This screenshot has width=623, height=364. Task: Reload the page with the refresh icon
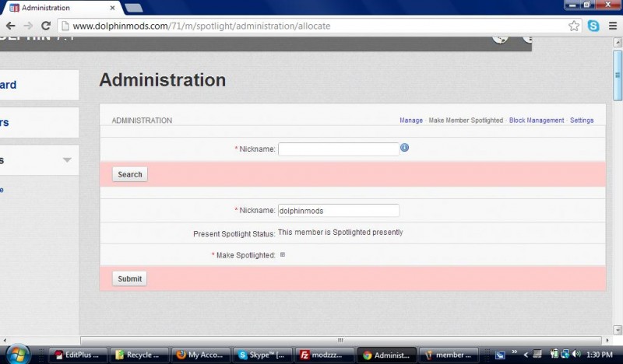coord(46,26)
